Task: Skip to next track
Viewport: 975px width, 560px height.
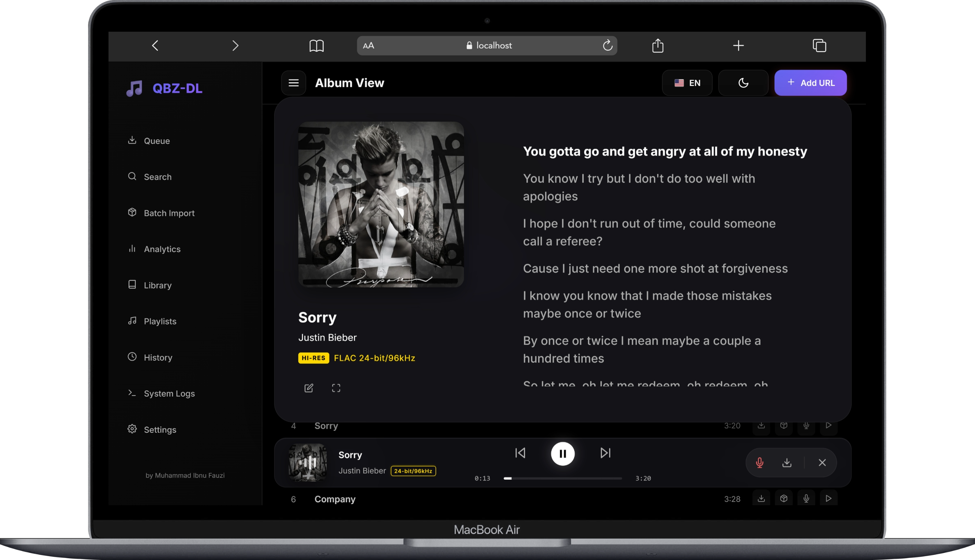Action: 605,453
